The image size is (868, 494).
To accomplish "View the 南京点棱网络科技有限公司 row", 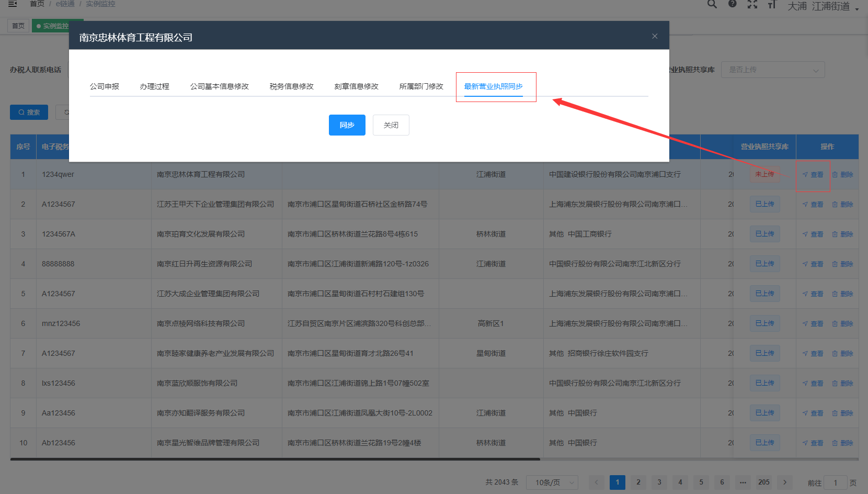I will [x=813, y=324].
